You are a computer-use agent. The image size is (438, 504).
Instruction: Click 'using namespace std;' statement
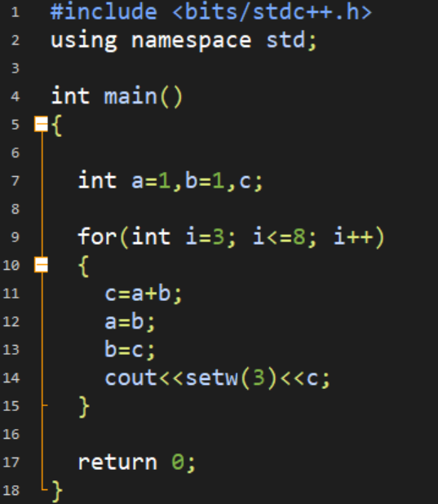point(184,41)
